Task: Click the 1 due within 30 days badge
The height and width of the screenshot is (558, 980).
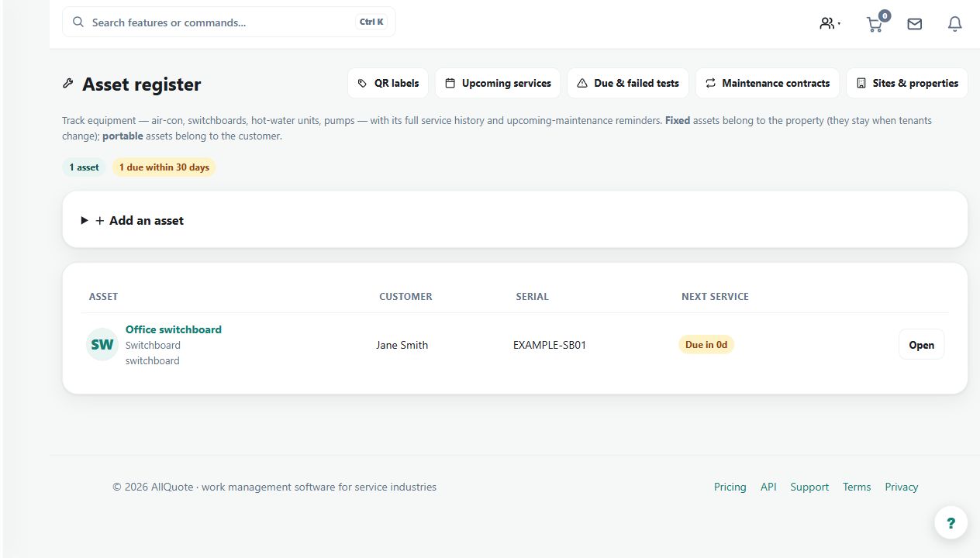Action: click(x=164, y=167)
